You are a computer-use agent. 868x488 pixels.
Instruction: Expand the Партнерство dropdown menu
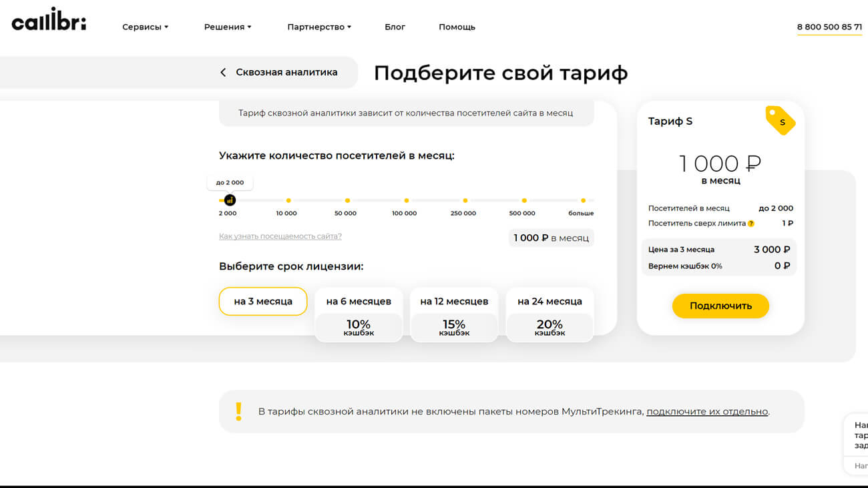point(318,27)
